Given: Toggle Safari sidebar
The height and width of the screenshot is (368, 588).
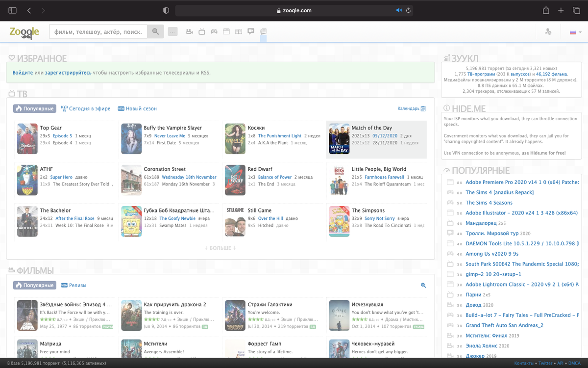Looking at the screenshot, I should pyautogui.click(x=13, y=10).
